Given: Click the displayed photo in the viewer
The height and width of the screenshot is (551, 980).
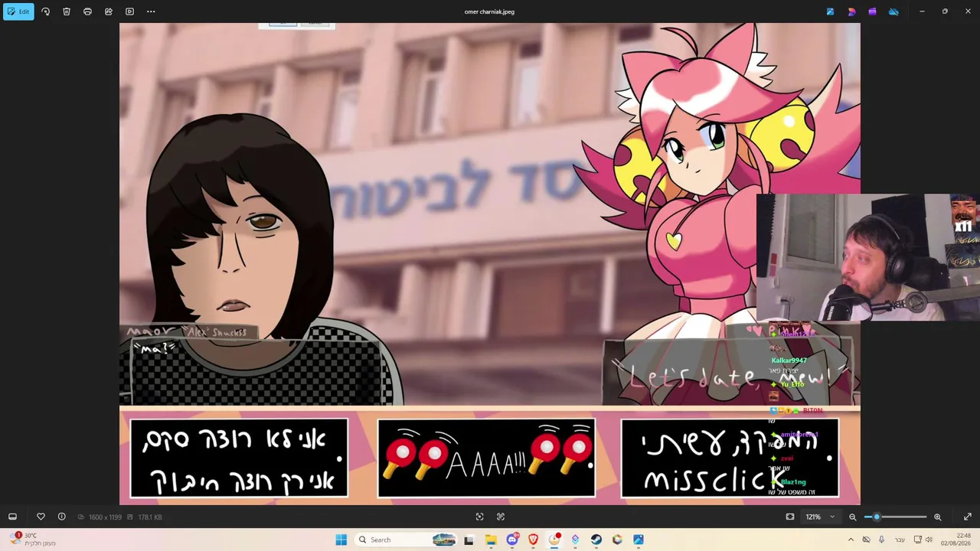Looking at the screenshot, I should [x=490, y=264].
